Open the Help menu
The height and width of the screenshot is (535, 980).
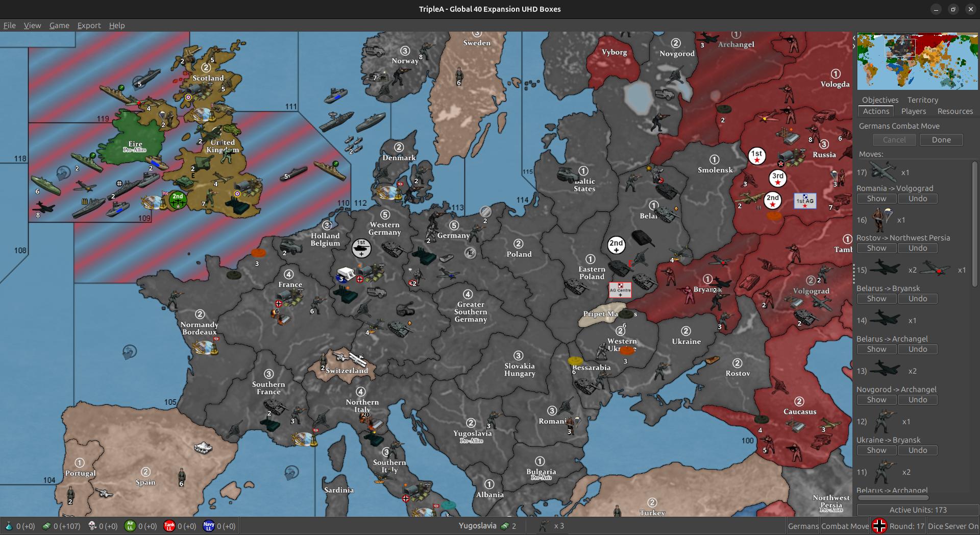pos(116,25)
